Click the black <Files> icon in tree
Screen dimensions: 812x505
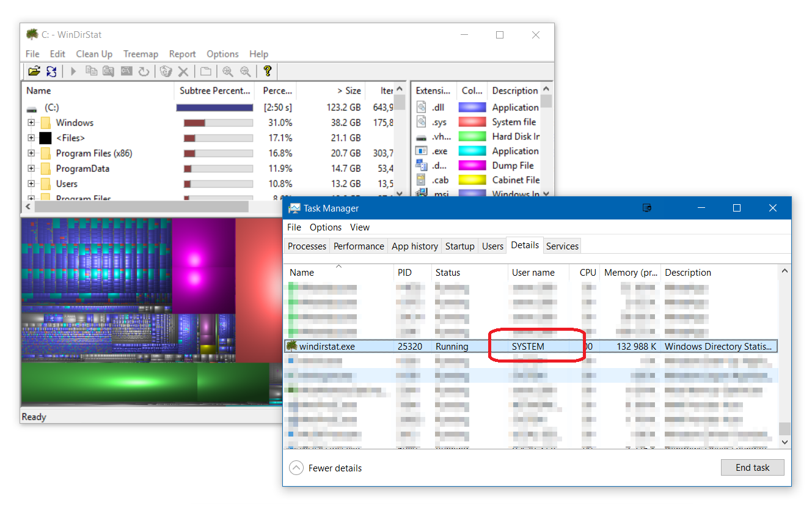(x=45, y=138)
